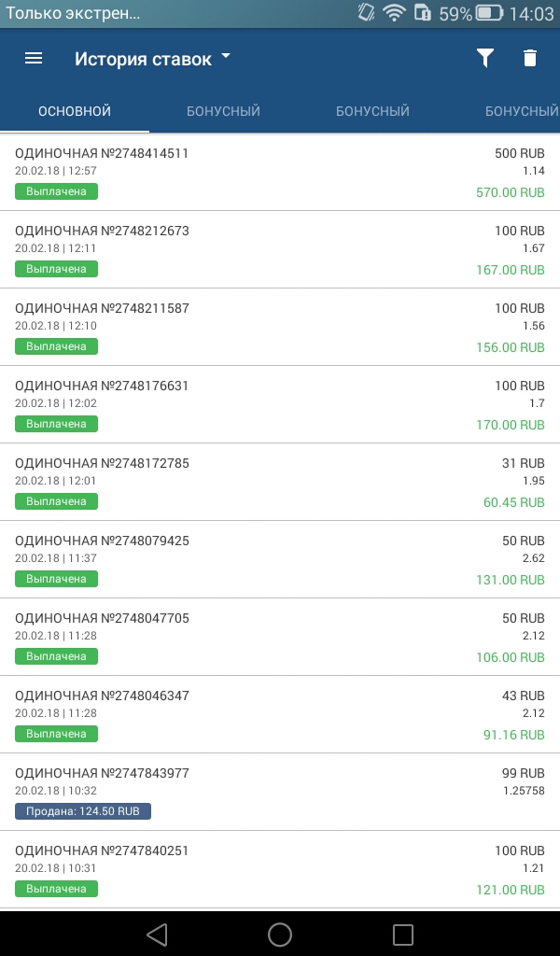Switch to the Основной tab

pos(75,111)
